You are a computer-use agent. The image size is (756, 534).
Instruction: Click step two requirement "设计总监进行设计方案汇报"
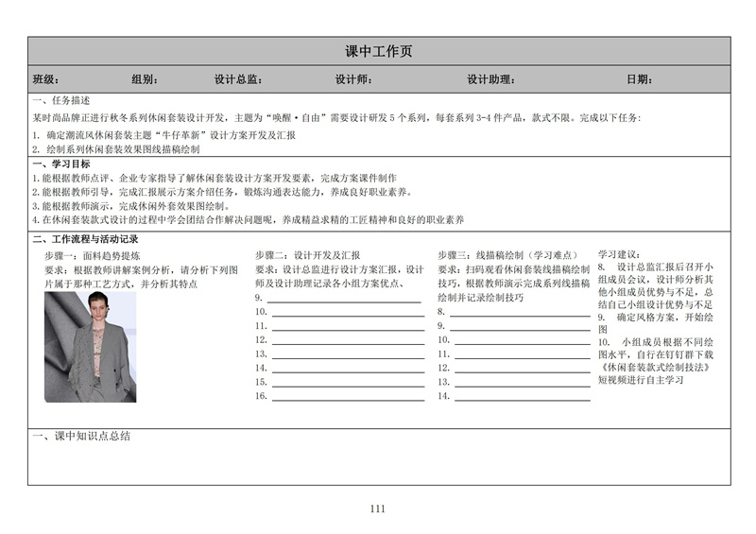pyautogui.click(x=339, y=276)
